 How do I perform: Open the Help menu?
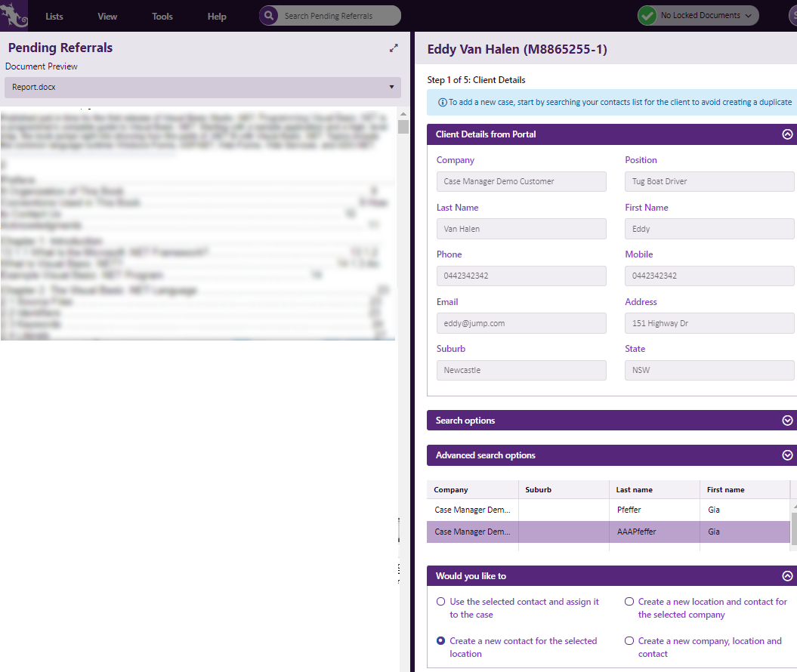217,17
